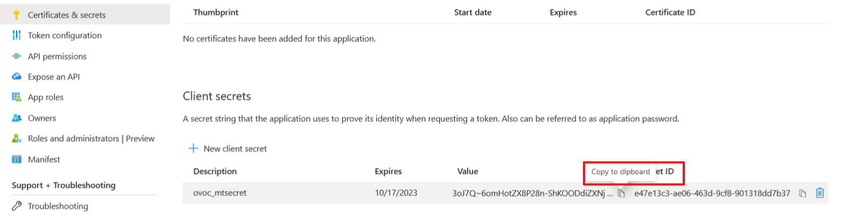Click the Certificates & secrets key icon

(x=17, y=15)
